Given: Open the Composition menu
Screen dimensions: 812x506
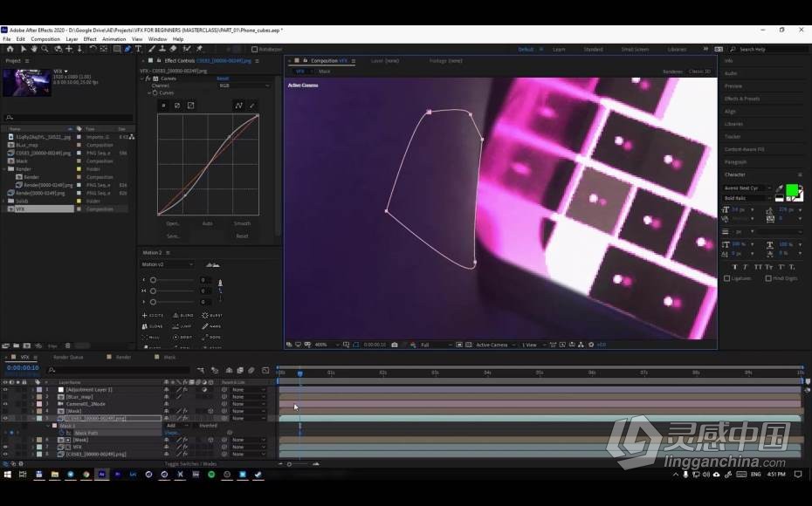Looking at the screenshot, I should coord(45,38).
